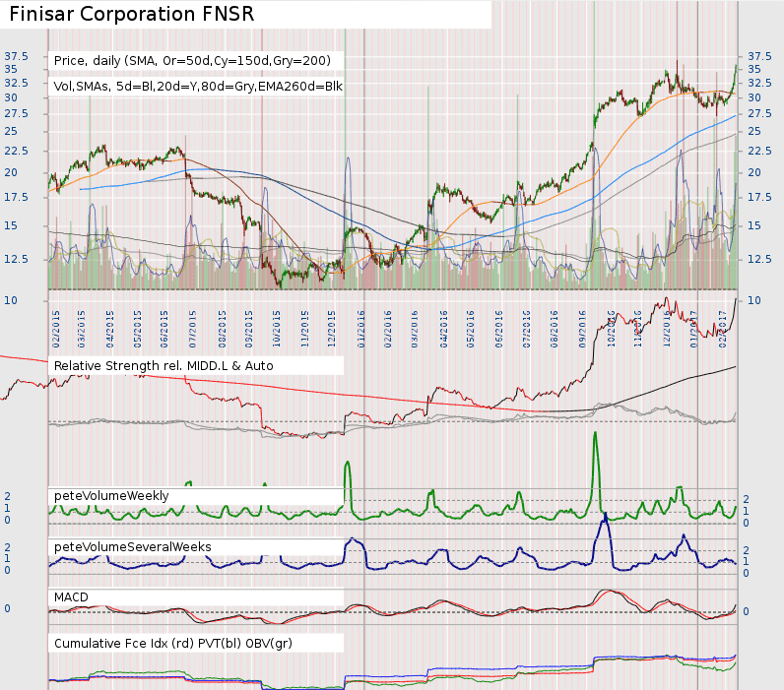
Task: Click the 04/2015 date axis label
Action: [109, 330]
